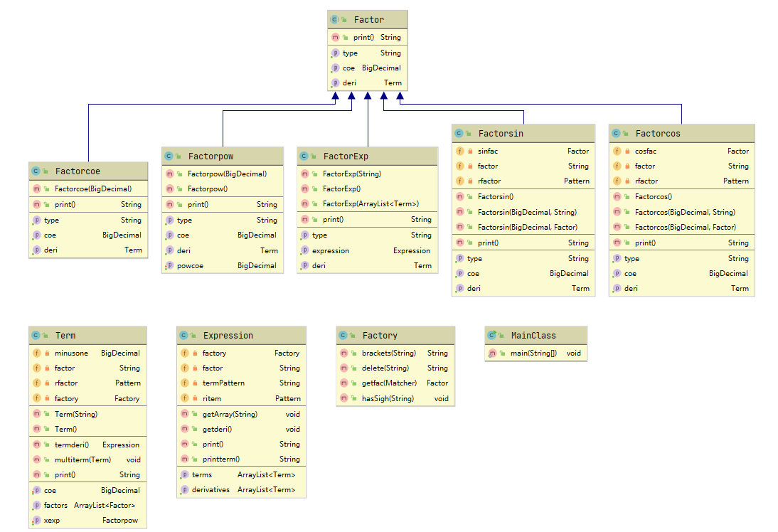Click the field icon beside cosfac
778x532 pixels.
617,151
